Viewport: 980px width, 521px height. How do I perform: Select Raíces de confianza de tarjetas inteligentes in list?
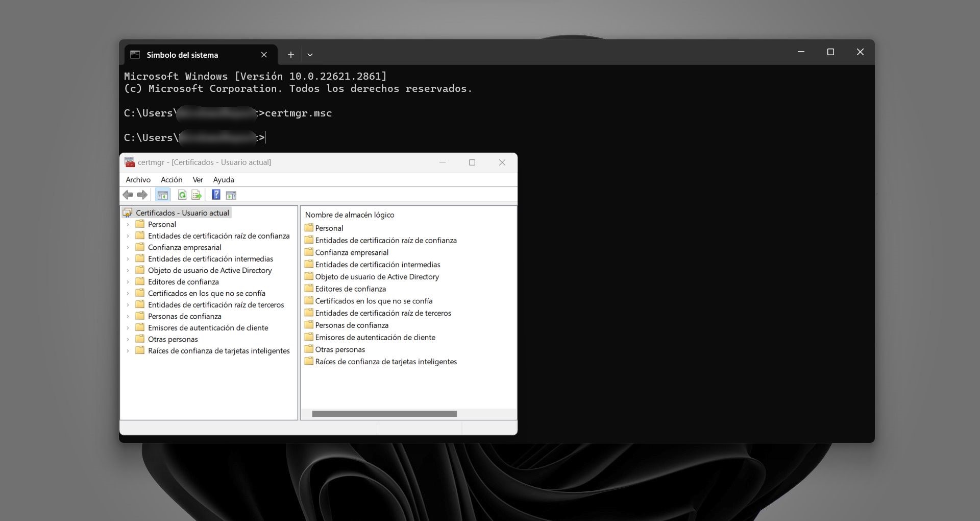pyautogui.click(x=386, y=361)
